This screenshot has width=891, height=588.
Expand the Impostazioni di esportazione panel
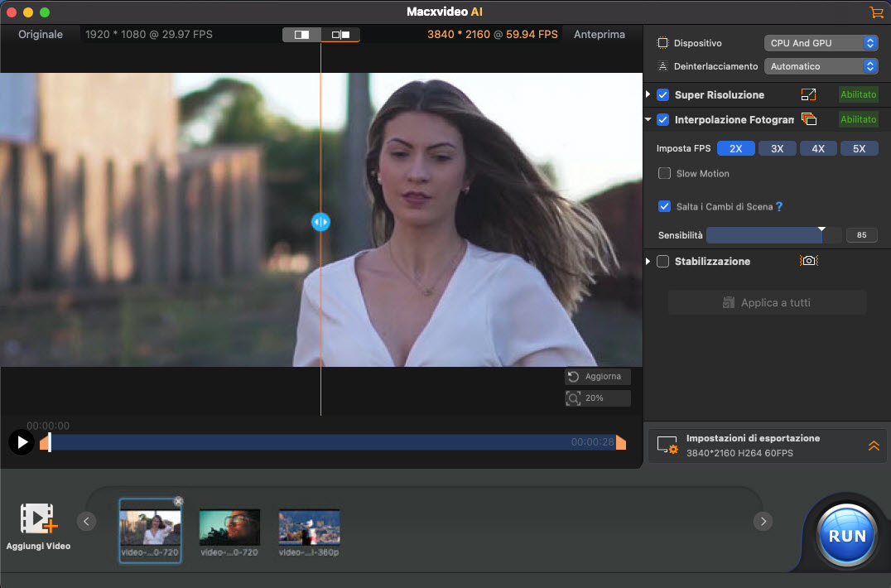(874, 446)
